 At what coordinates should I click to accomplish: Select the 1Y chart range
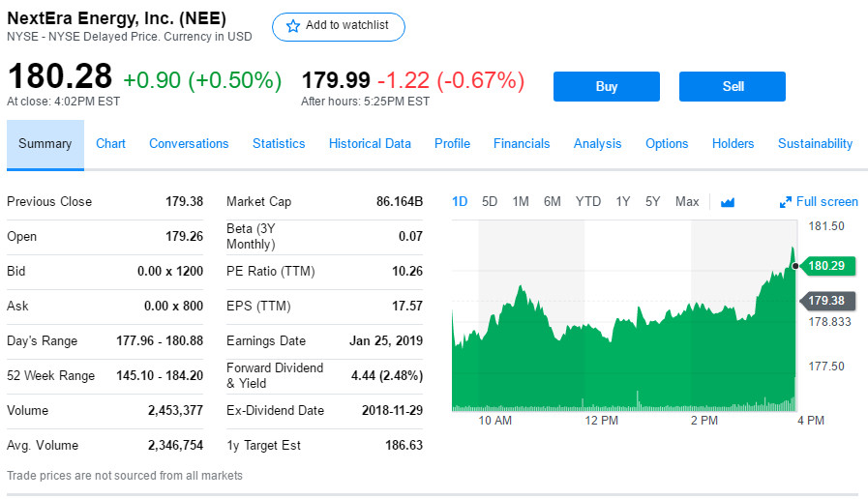coord(623,202)
